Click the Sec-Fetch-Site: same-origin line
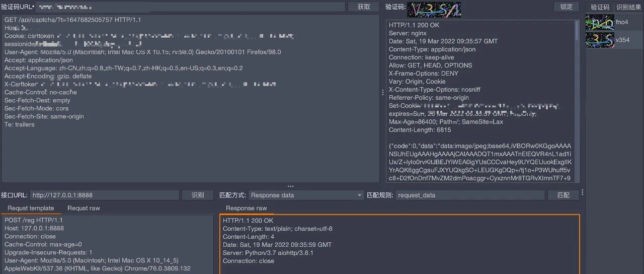 (x=44, y=116)
